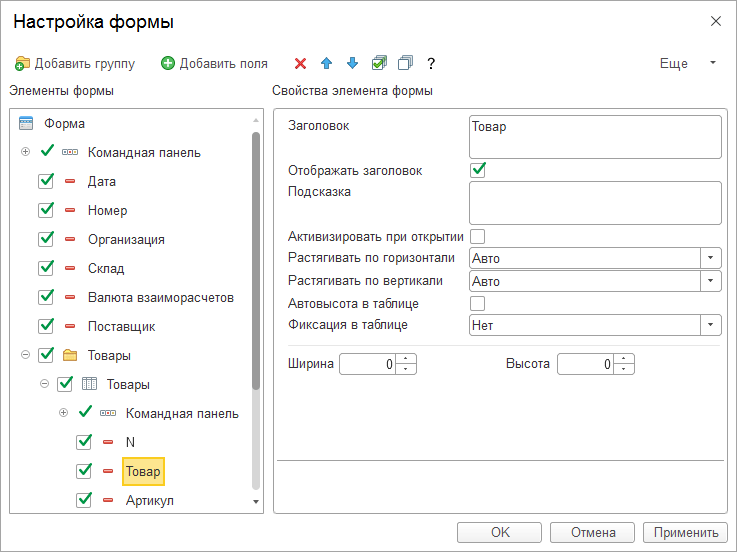Click the red field icon beside Артикул
This screenshot has width=737, height=552.
[x=108, y=500]
